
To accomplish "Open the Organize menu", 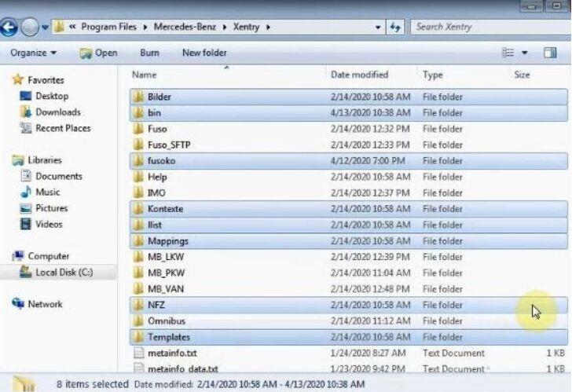I will pos(33,53).
